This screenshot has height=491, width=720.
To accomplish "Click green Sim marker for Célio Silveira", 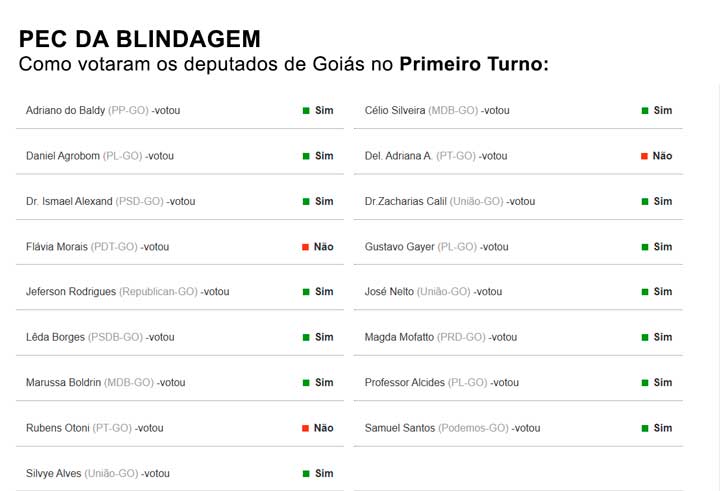I will coord(645,111).
